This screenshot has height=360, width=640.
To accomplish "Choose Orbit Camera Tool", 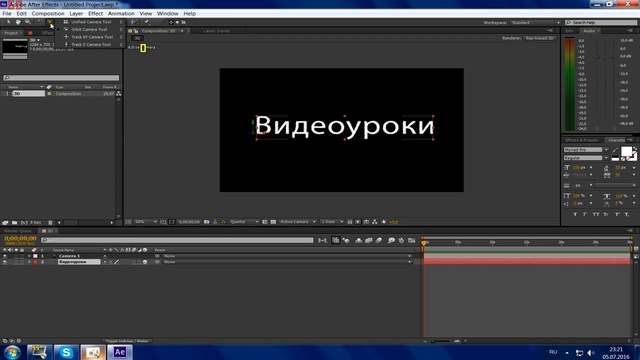I will (89, 29).
